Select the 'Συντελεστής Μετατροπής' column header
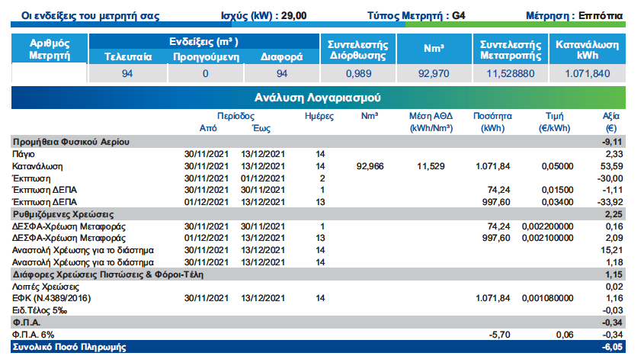The image size is (644, 356). pos(510,50)
